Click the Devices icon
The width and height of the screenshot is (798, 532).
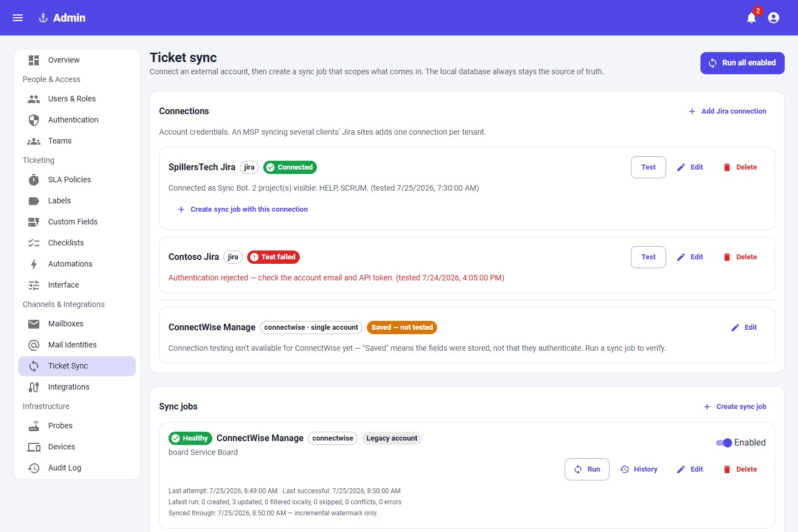(x=34, y=447)
